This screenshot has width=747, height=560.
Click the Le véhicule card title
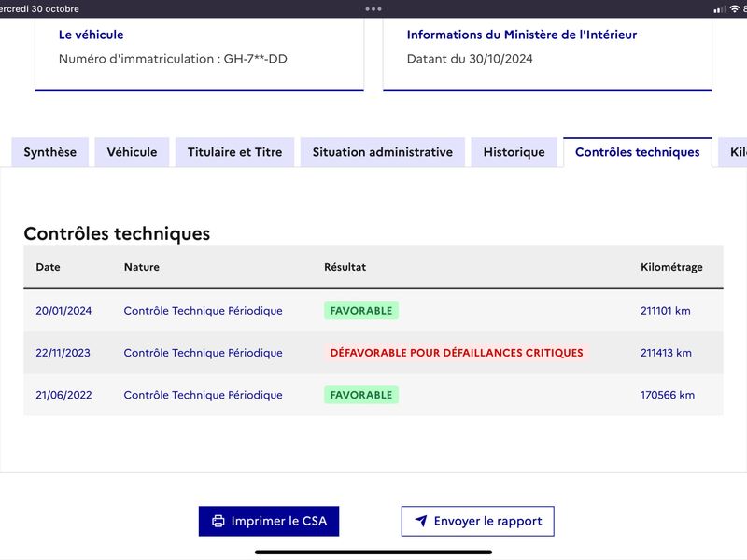point(91,35)
